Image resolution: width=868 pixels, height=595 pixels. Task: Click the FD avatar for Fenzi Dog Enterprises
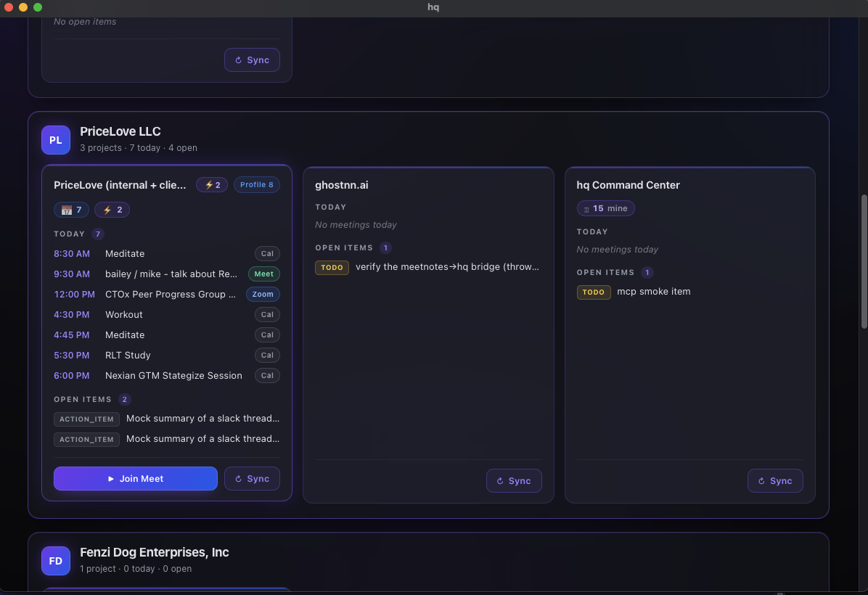click(56, 561)
